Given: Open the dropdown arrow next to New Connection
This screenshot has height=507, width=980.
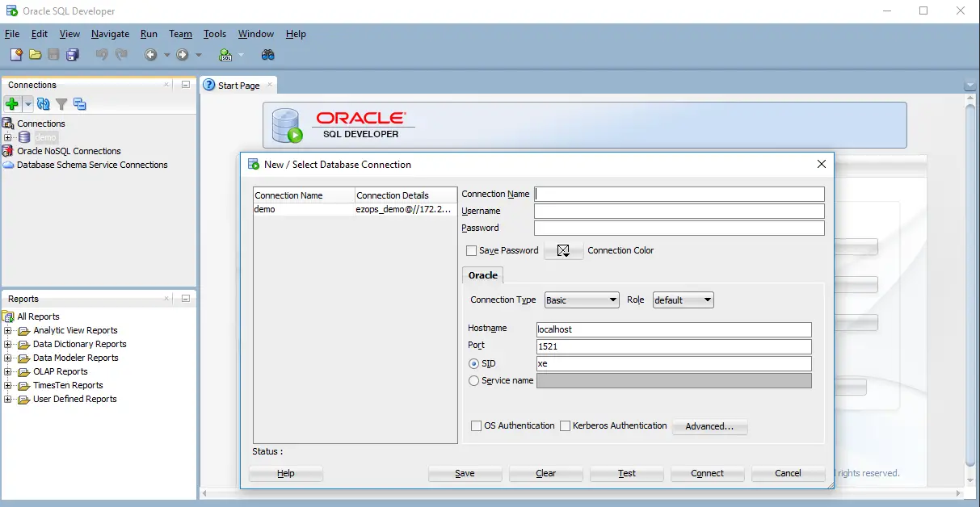Looking at the screenshot, I should point(27,104).
